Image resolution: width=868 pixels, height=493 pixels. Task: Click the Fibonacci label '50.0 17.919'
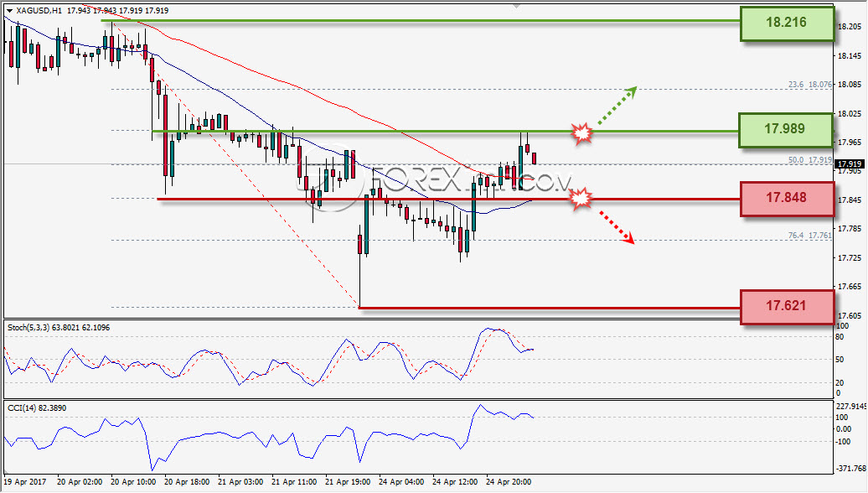click(x=810, y=159)
